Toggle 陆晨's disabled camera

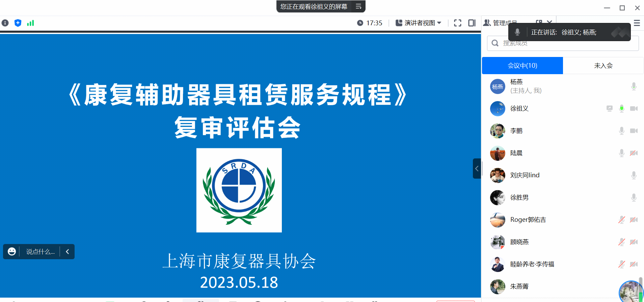[x=634, y=153]
